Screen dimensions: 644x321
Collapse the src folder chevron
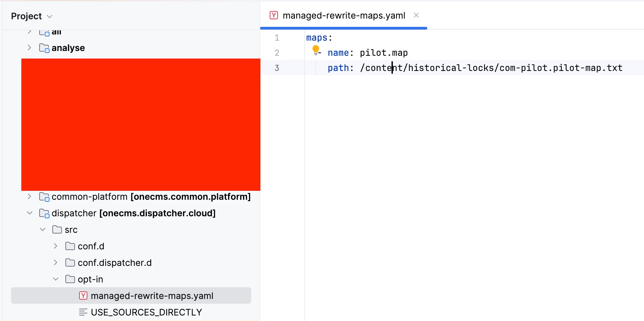[x=43, y=230]
